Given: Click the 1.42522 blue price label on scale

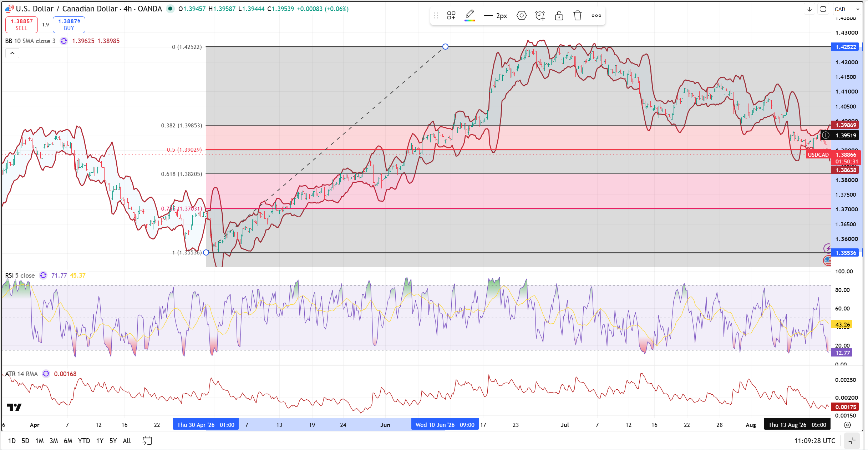Looking at the screenshot, I should [x=846, y=47].
